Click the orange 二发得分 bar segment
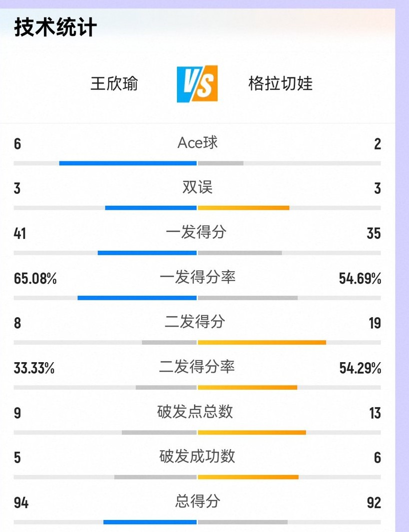Image resolution: width=409 pixels, height=532 pixels. pos(262,343)
